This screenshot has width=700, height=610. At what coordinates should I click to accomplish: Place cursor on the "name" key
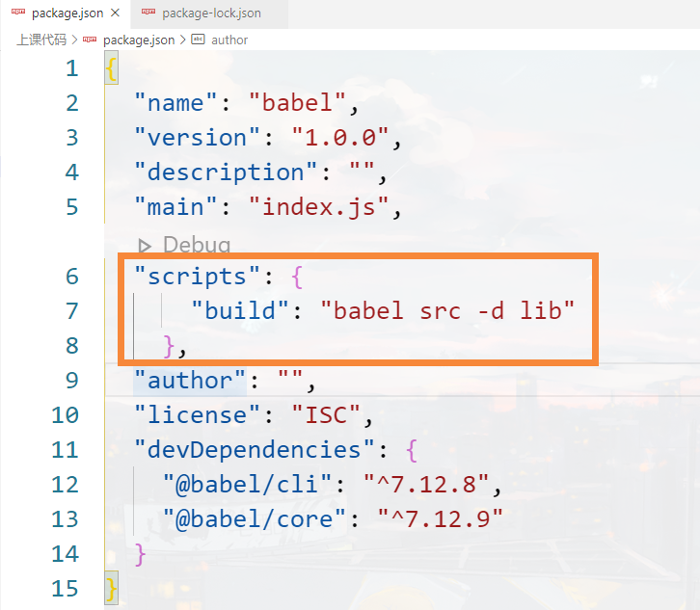pos(175,103)
